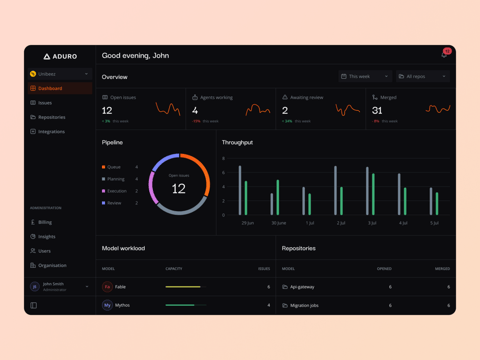Click the MERGED column header

tap(442, 269)
